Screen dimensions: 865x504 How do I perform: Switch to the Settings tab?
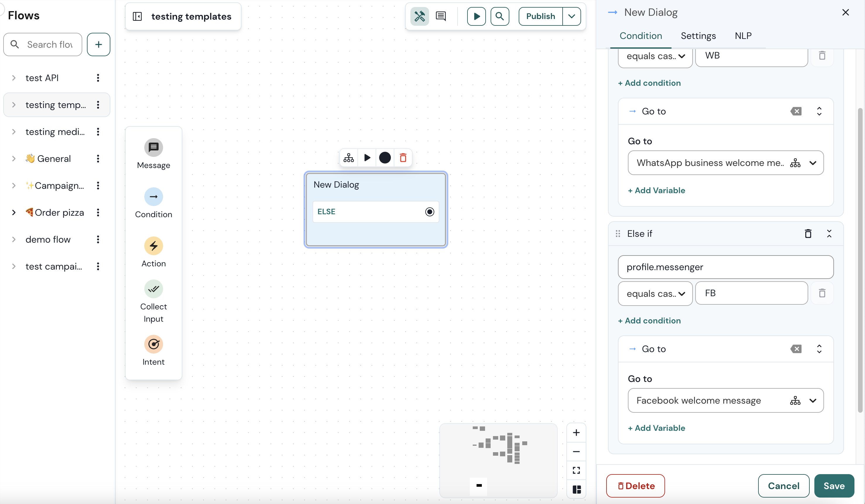(698, 36)
